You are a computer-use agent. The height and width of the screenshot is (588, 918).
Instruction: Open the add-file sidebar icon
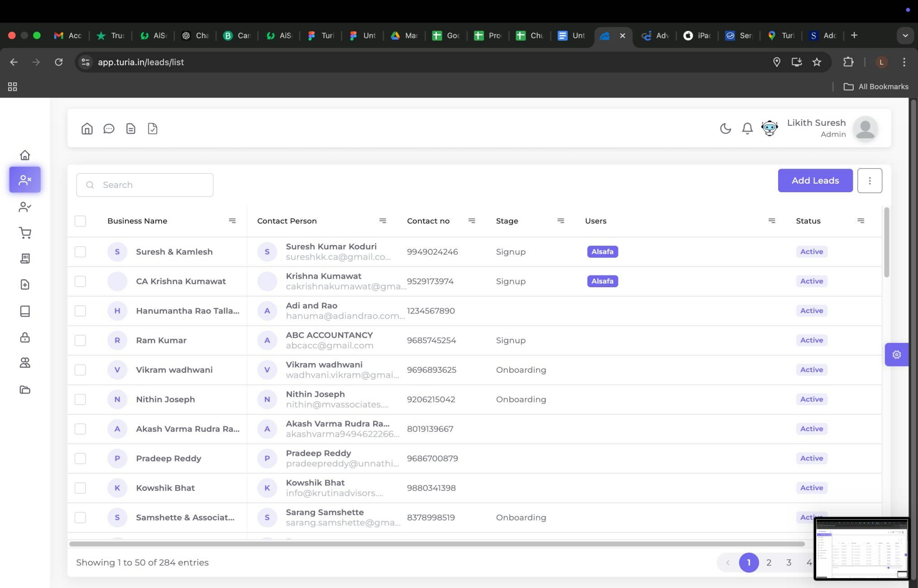[x=25, y=285]
